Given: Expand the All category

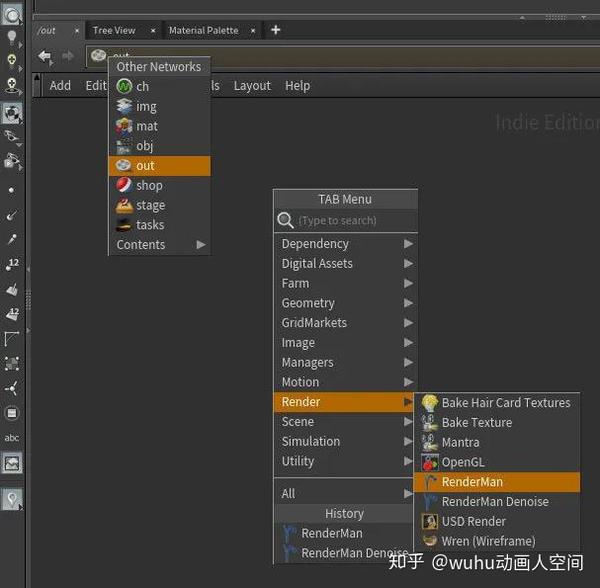Looking at the screenshot, I should (x=344, y=494).
